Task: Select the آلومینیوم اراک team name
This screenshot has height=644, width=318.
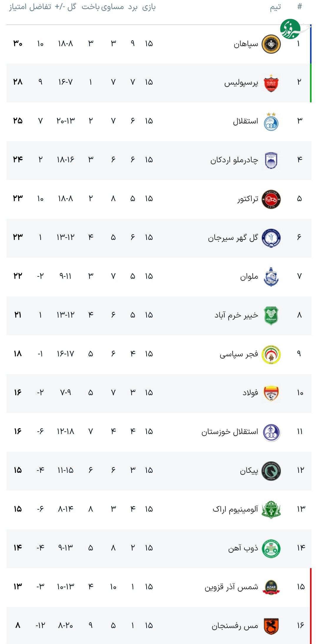Action: click(x=235, y=509)
